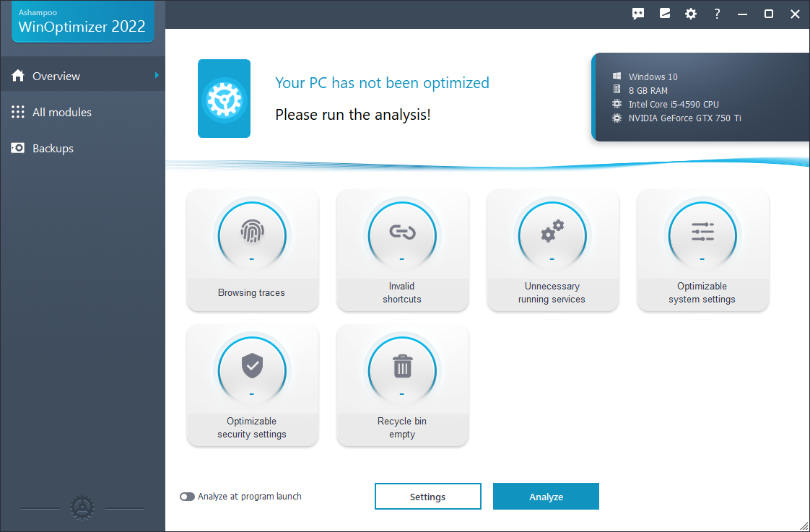This screenshot has width=810, height=532.
Task: Select the Optimizable system settings sliders icon
Action: point(702,232)
